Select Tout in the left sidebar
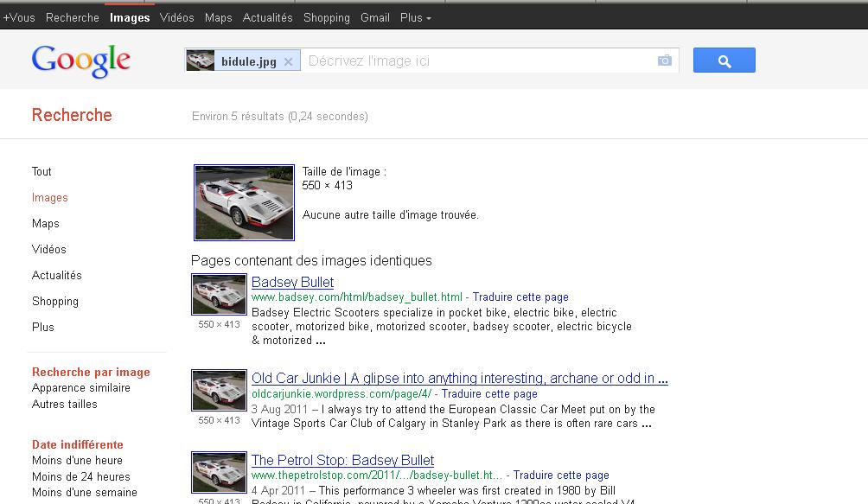868x504 pixels. [x=41, y=171]
